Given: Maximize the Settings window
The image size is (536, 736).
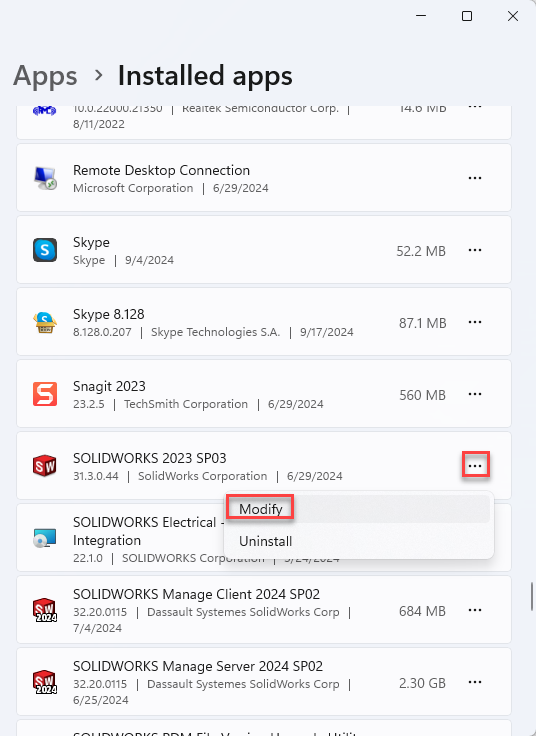Looking at the screenshot, I should tap(467, 16).
